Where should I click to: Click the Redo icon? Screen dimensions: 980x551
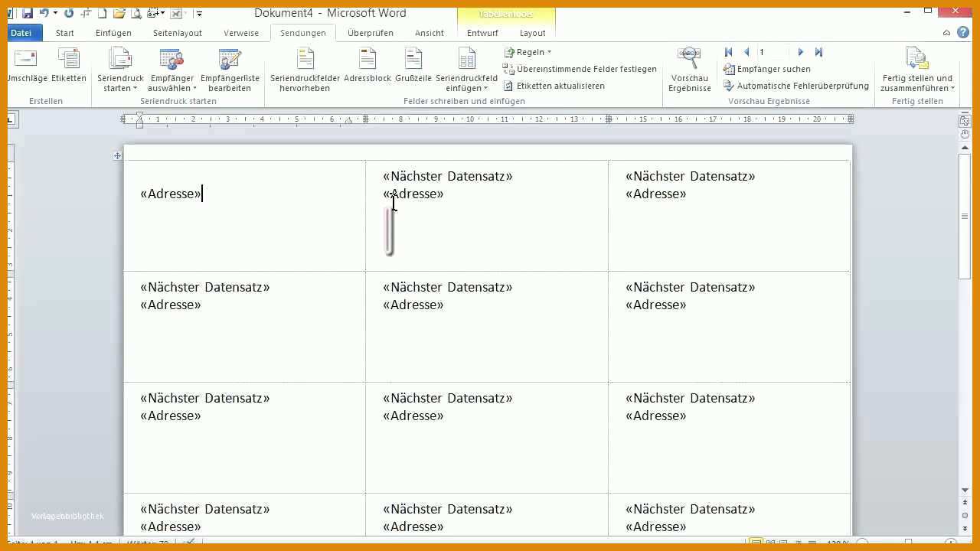[x=70, y=13]
